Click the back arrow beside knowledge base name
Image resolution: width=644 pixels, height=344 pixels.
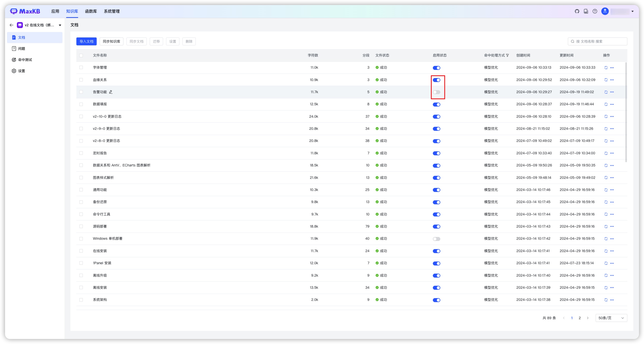point(11,25)
